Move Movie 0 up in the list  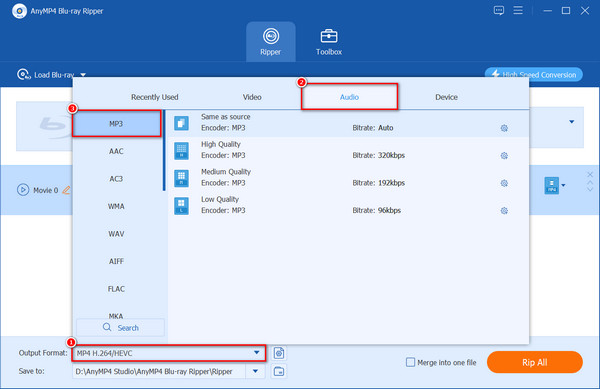(x=590, y=183)
